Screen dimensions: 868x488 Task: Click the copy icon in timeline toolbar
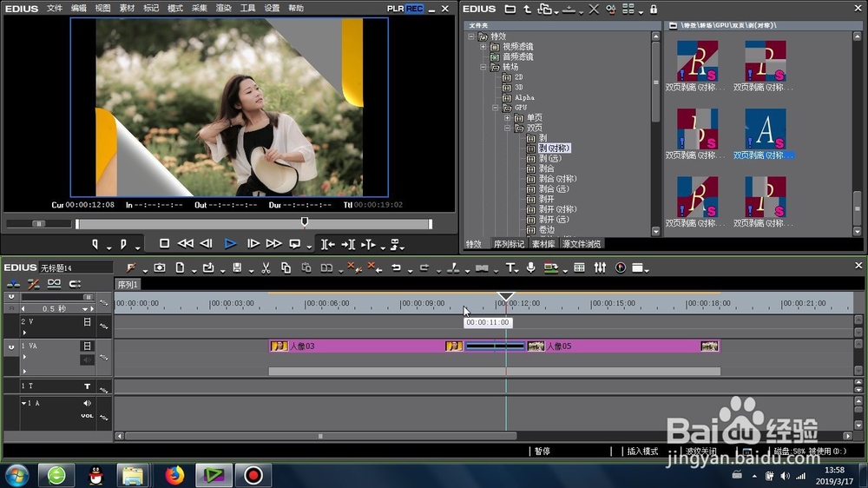[x=286, y=268]
